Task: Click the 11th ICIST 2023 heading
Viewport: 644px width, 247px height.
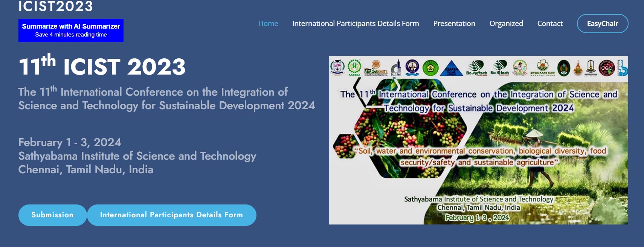Action: tap(102, 66)
